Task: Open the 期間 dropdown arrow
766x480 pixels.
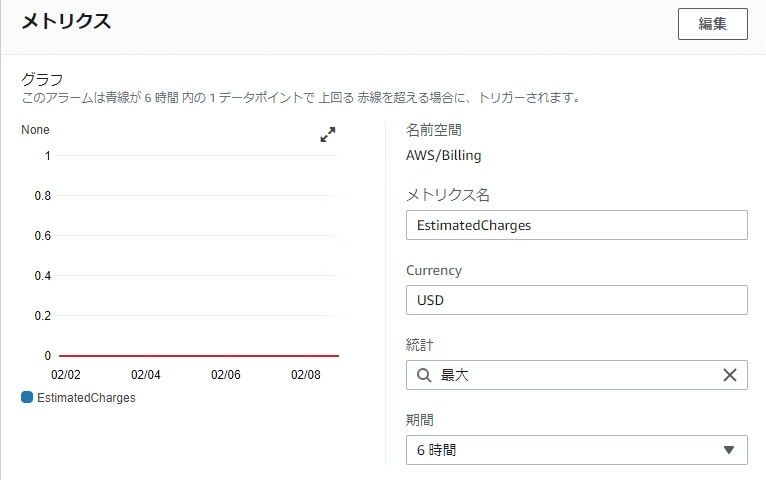Action: [729, 450]
